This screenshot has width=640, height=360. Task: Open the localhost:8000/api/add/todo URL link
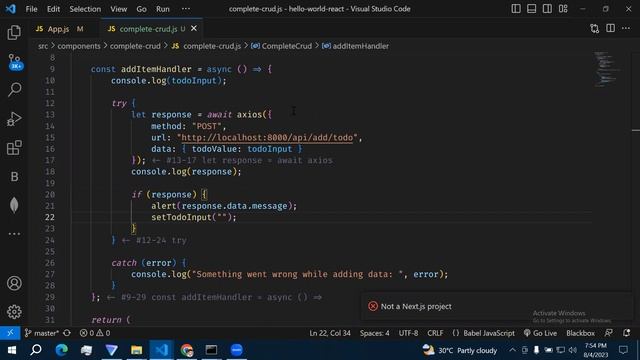[x=267, y=138]
